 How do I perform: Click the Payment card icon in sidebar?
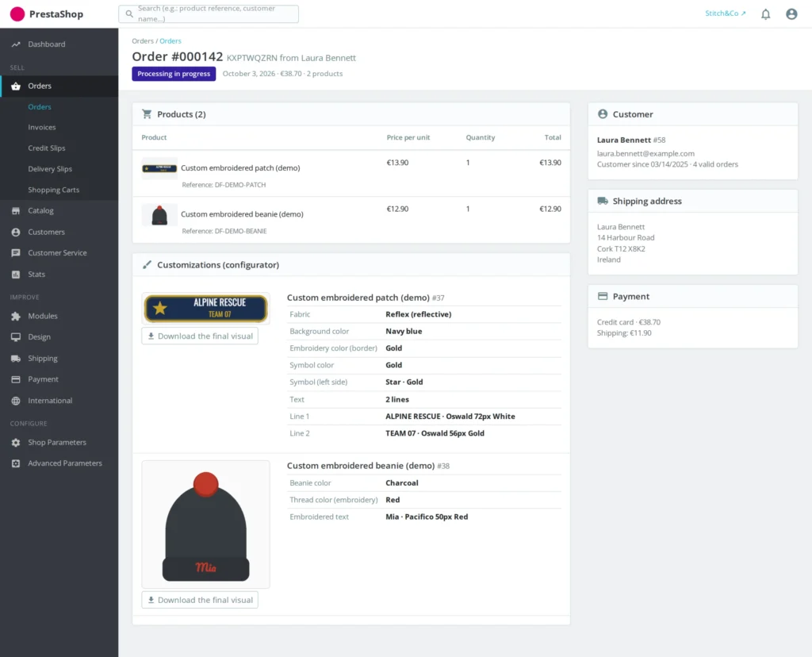click(16, 379)
